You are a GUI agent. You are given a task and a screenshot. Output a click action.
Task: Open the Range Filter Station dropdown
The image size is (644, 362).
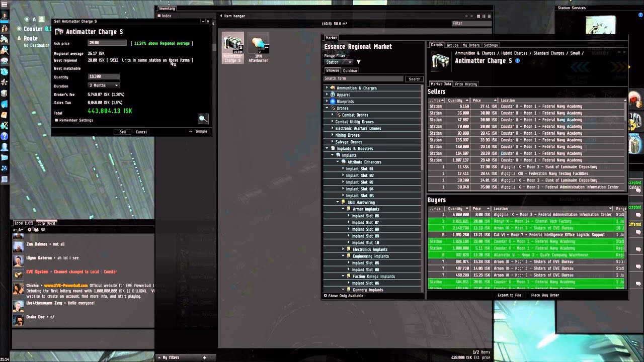338,62
